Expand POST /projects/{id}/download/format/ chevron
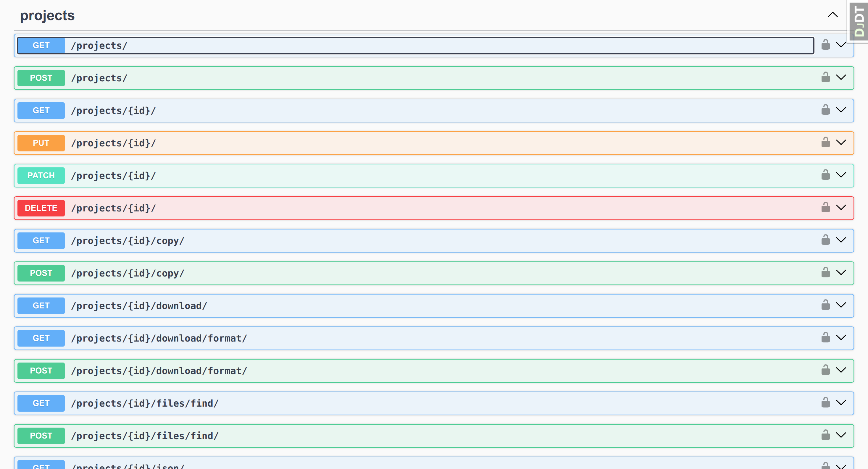This screenshot has height=469, width=868. pyautogui.click(x=841, y=370)
